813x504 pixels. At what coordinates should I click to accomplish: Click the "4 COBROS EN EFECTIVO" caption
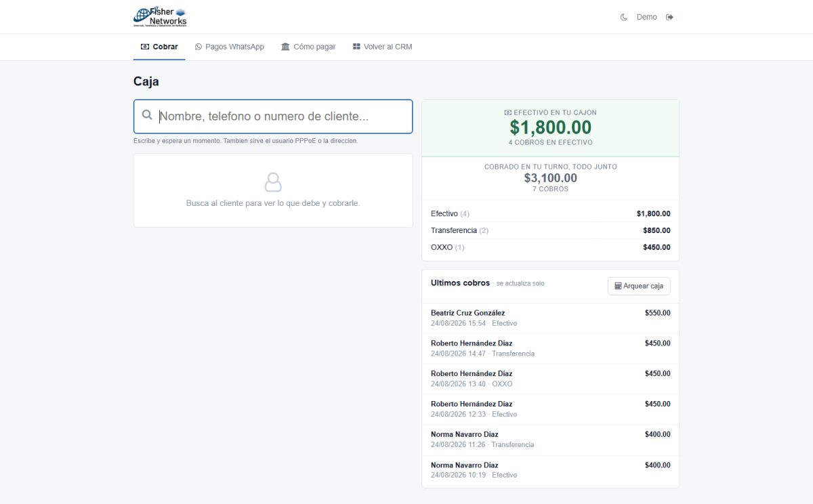tap(551, 142)
